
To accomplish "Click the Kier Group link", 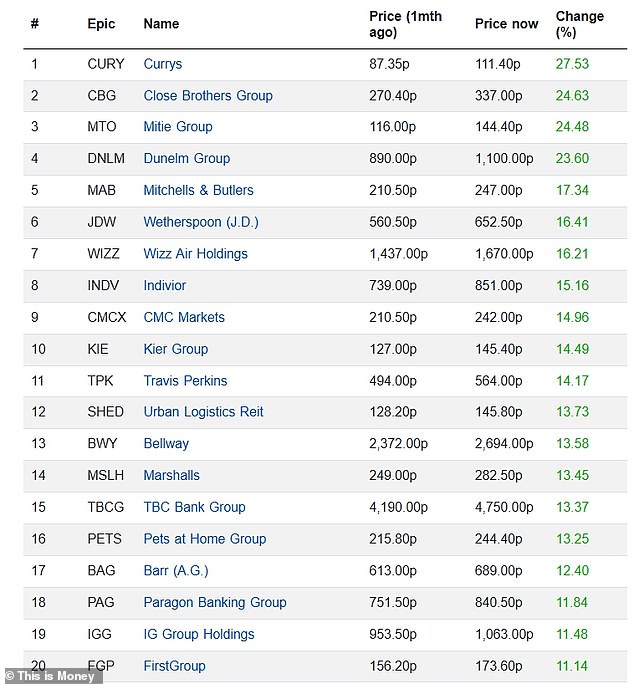I will pos(176,349).
